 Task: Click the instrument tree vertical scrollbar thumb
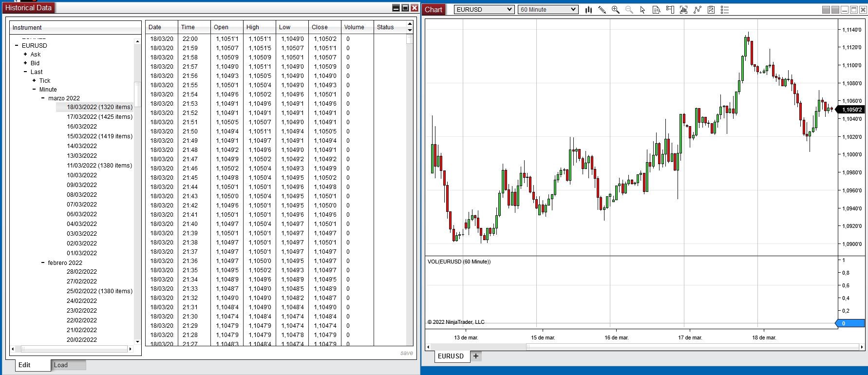[x=137, y=95]
